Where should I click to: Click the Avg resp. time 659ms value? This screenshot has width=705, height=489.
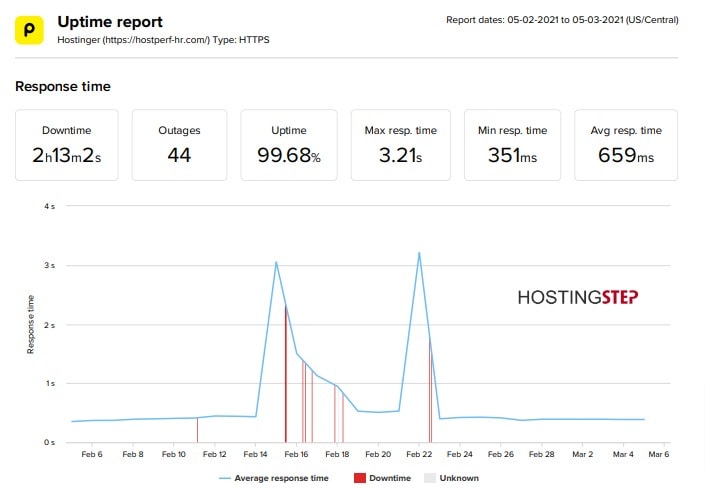[626, 156]
